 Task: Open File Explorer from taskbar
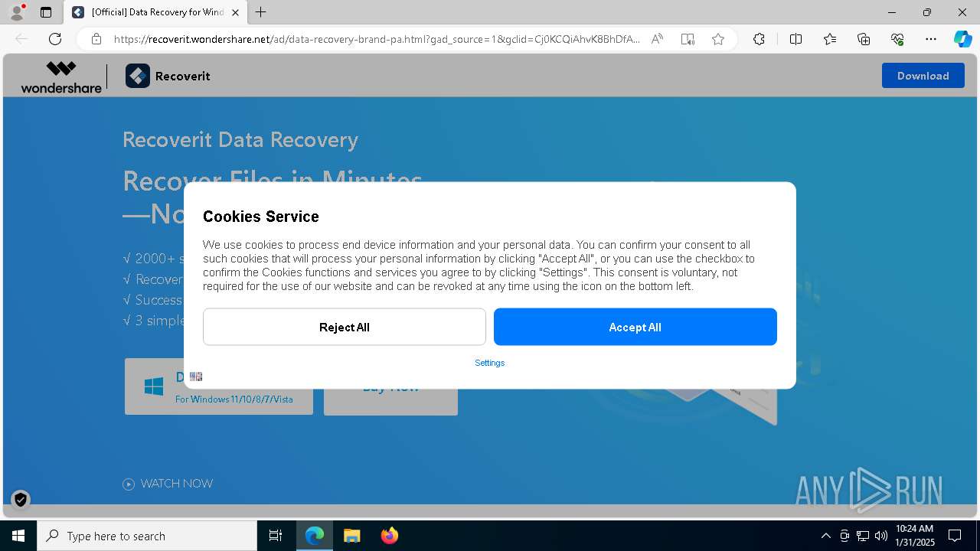351,536
